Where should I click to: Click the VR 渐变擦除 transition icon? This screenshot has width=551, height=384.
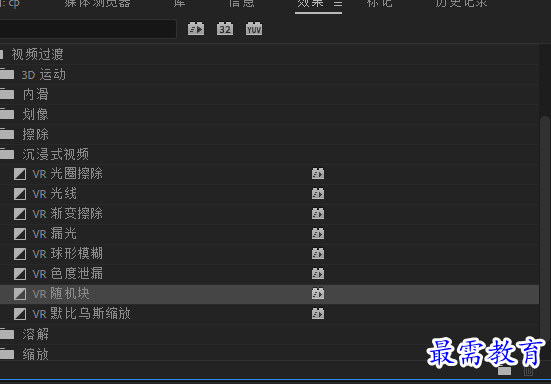coord(20,214)
